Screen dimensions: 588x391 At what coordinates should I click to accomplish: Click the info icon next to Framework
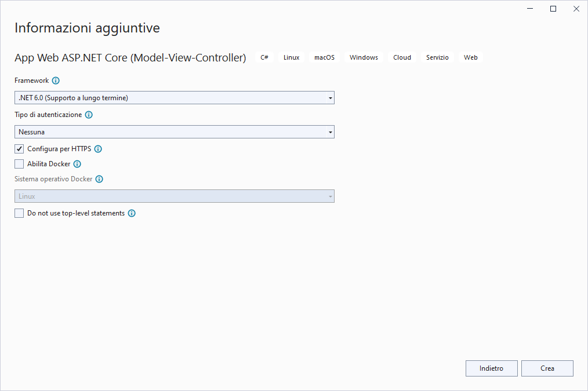pyautogui.click(x=56, y=81)
